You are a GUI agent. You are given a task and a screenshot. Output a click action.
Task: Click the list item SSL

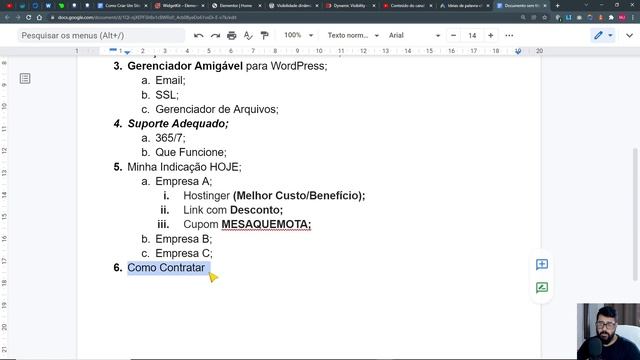[x=167, y=95]
